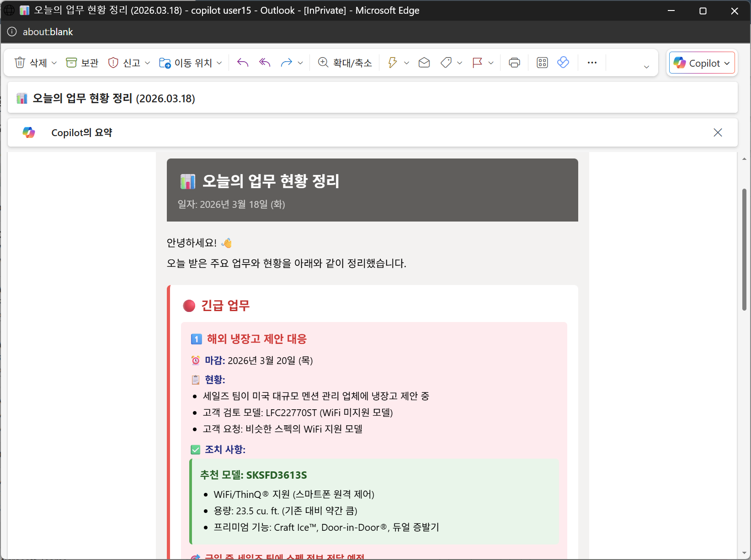Mark message as read/unread envelope icon
This screenshot has width=751, height=560.
tap(424, 63)
